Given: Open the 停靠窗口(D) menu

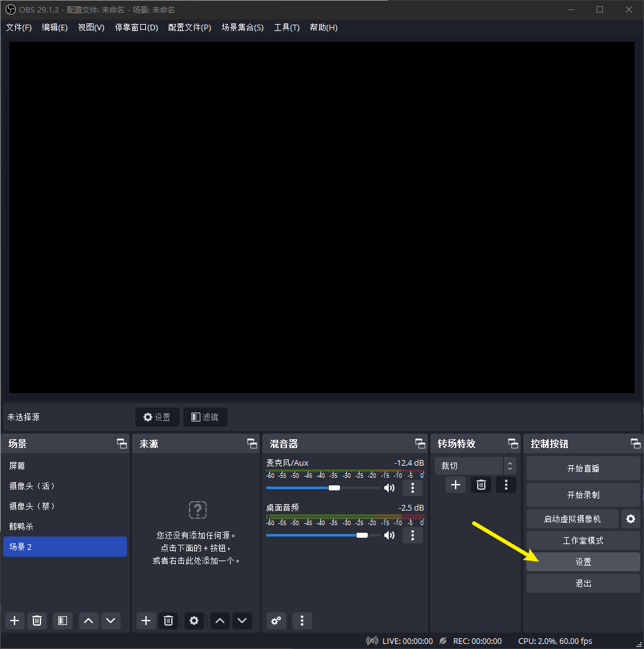Looking at the screenshot, I should point(136,27).
